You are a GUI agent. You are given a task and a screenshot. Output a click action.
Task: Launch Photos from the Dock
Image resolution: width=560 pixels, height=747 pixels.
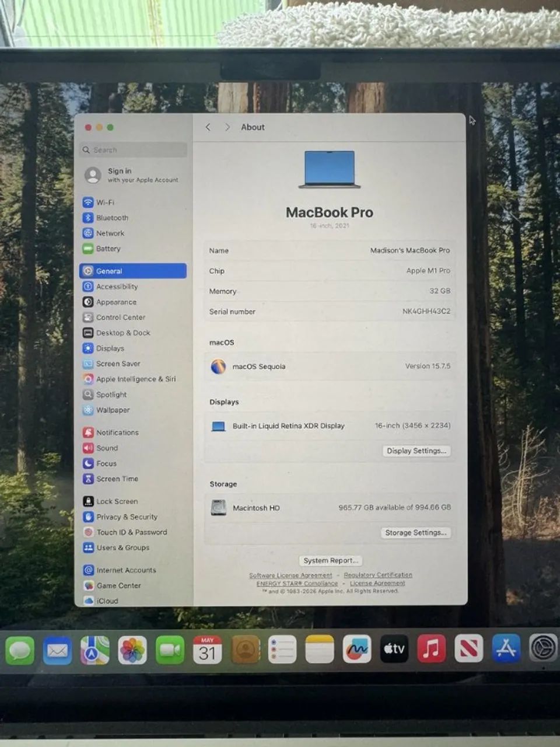[132, 650]
